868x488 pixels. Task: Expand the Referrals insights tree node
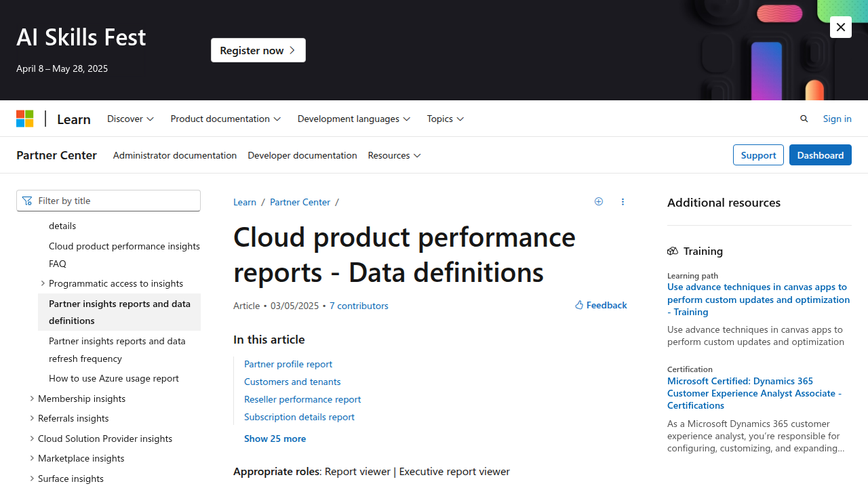pyautogui.click(x=32, y=418)
